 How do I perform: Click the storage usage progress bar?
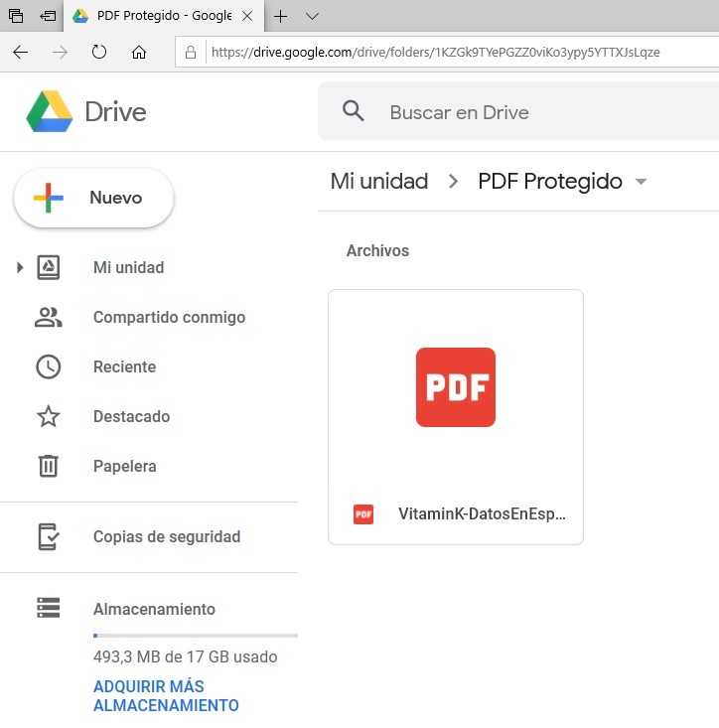195,635
